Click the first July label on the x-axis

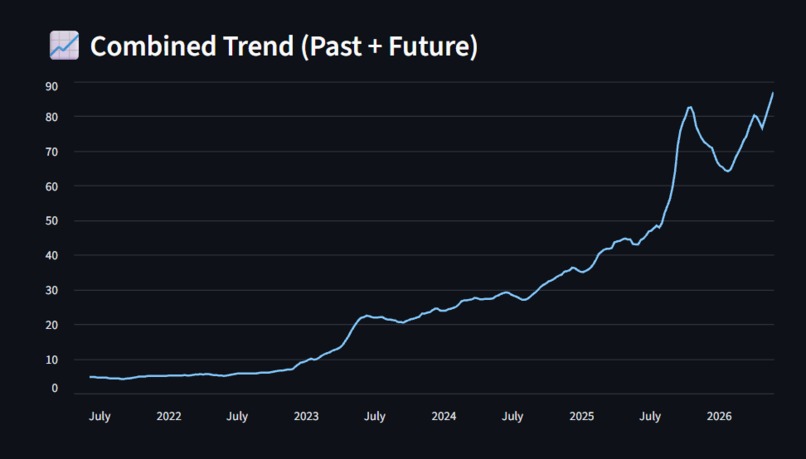click(100, 416)
